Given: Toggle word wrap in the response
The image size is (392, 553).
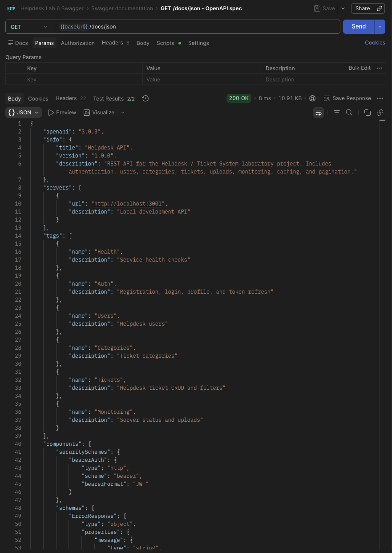Looking at the screenshot, I should click(318, 113).
